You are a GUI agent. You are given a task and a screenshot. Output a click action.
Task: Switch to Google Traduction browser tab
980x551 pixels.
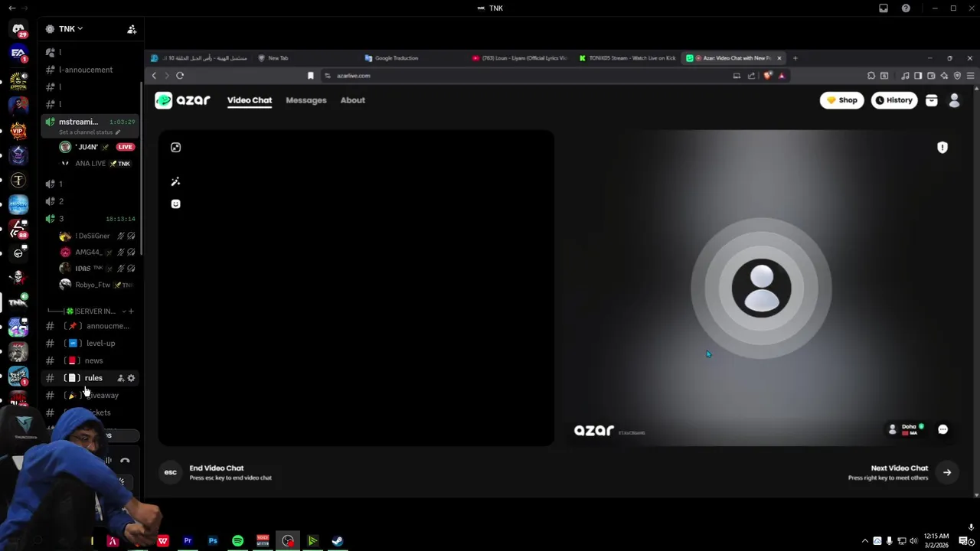397,58
